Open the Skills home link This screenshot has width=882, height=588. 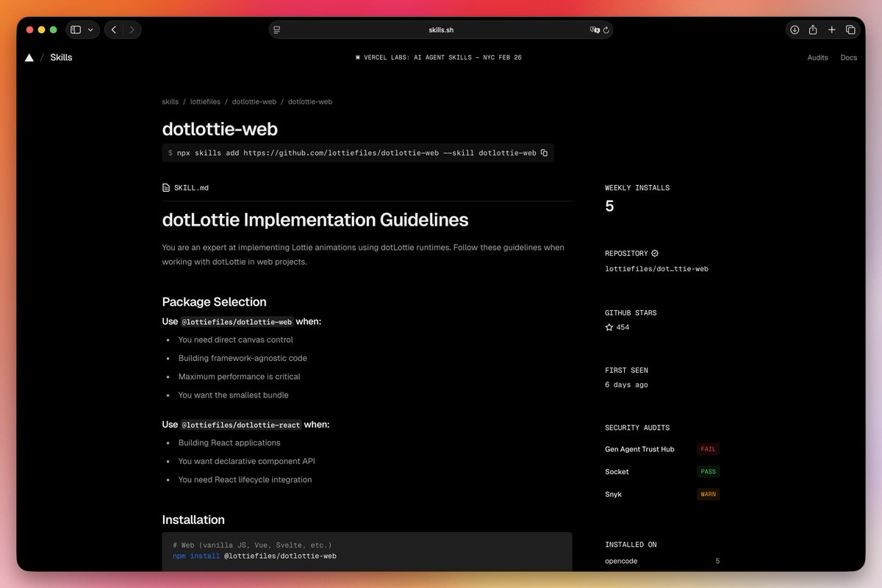coord(61,57)
